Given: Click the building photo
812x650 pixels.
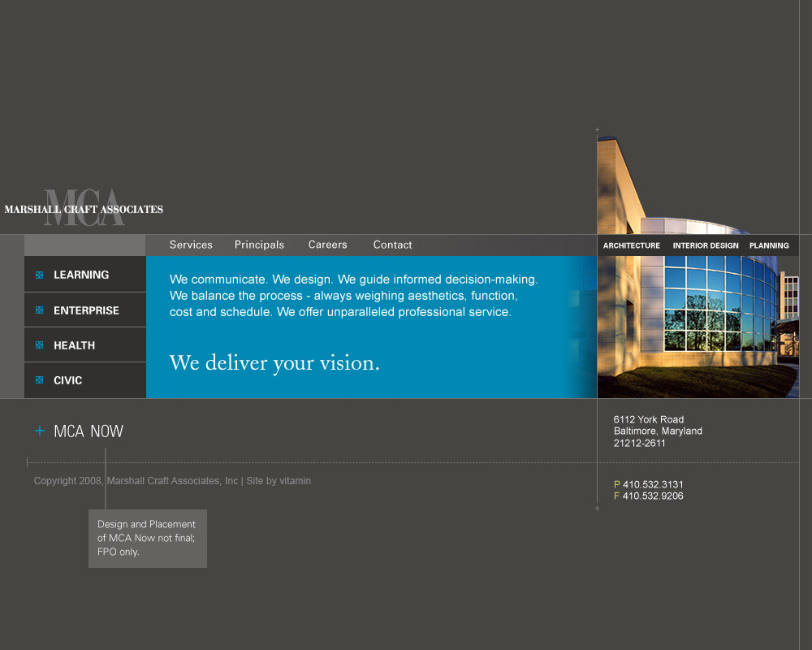Looking at the screenshot, I should tap(698, 325).
